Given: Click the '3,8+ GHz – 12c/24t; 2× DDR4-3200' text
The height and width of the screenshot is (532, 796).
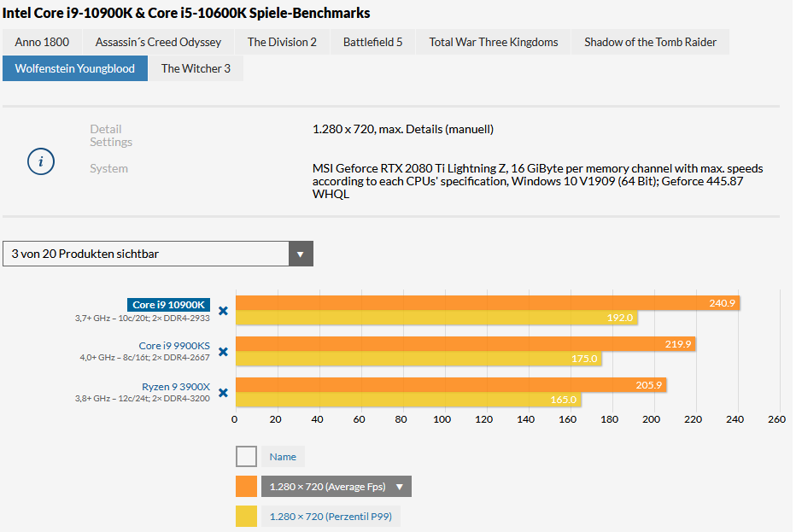Looking at the screenshot, I should 142,399.
